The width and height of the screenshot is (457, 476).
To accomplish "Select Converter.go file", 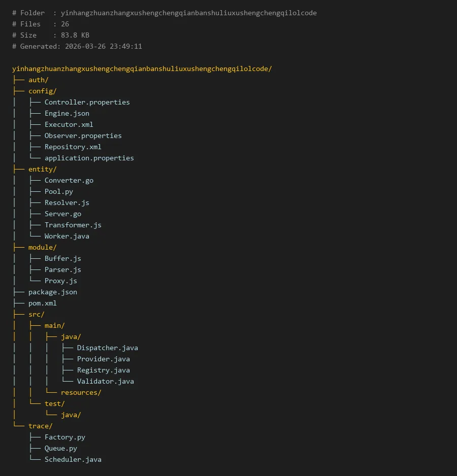I will pos(69,180).
